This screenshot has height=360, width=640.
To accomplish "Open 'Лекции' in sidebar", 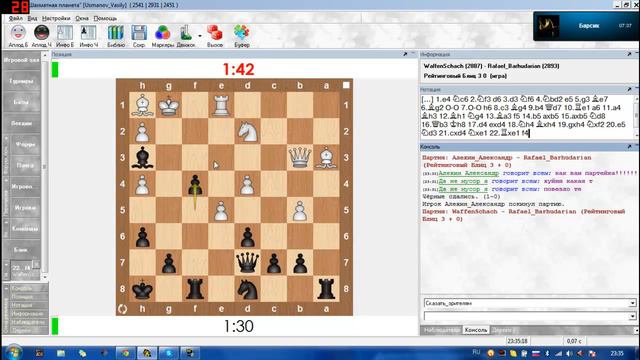I will tap(21, 123).
